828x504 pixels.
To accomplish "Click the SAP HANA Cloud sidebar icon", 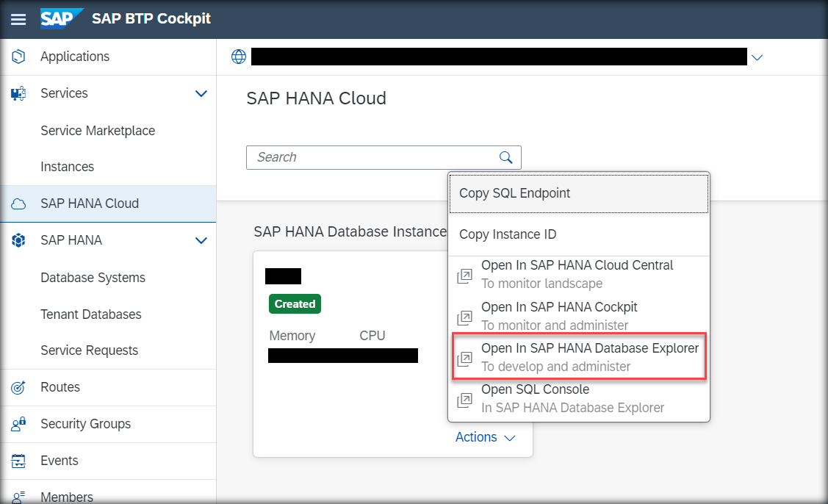I will coord(18,203).
